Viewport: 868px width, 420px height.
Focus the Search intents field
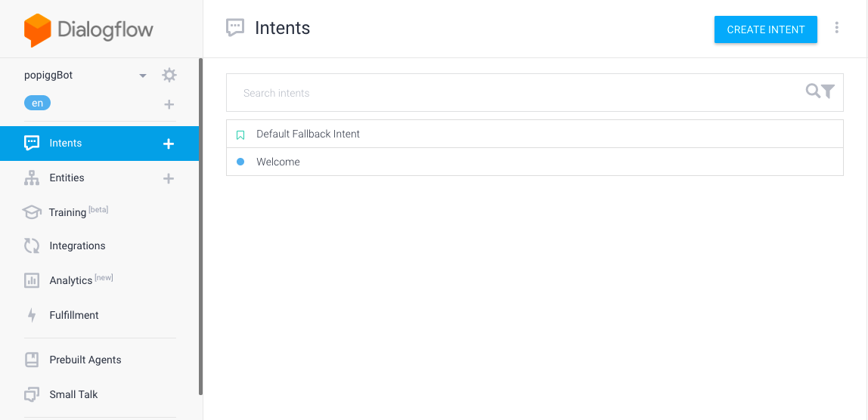(x=514, y=93)
